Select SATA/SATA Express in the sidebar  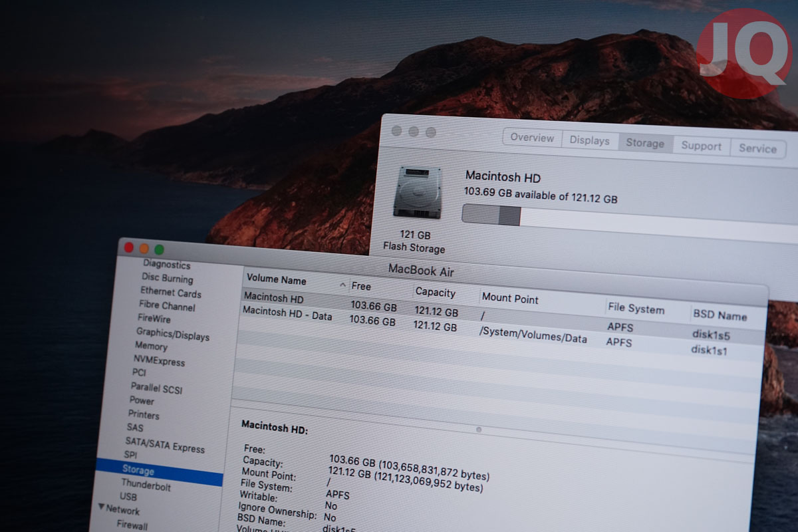(165, 444)
